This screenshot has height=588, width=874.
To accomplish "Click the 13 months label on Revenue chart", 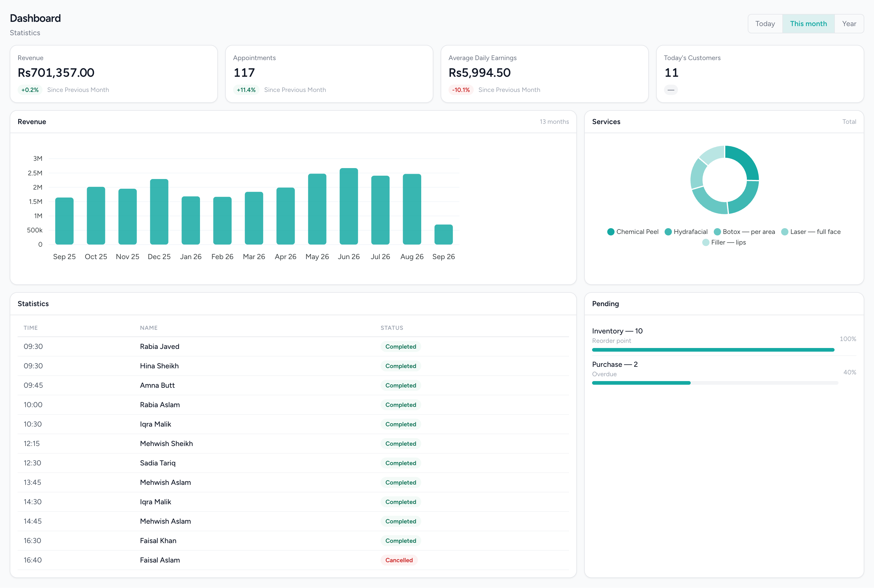I will (554, 122).
